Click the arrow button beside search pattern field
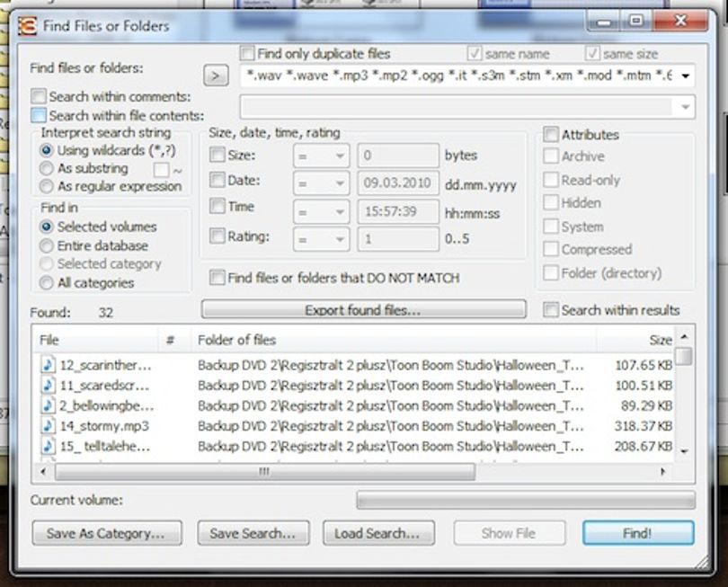The width and height of the screenshot is (728, 587). tap(216, 76)
